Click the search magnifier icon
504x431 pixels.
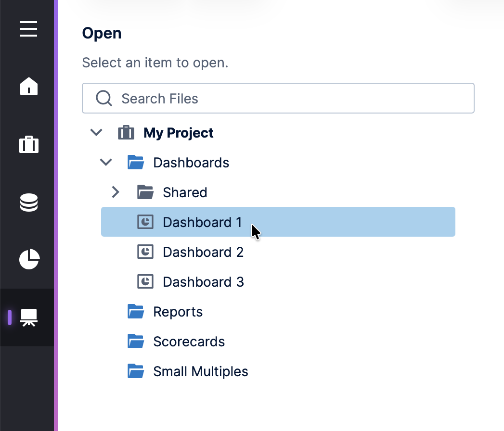(x=104, y=99)
